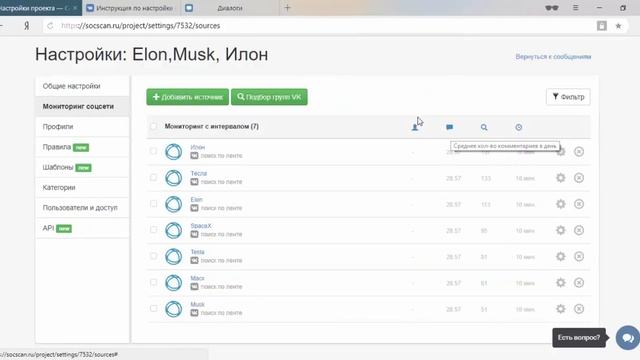Open settings gear for Musk source
This screenshot has width=640, height=360.
pos(560,309)
